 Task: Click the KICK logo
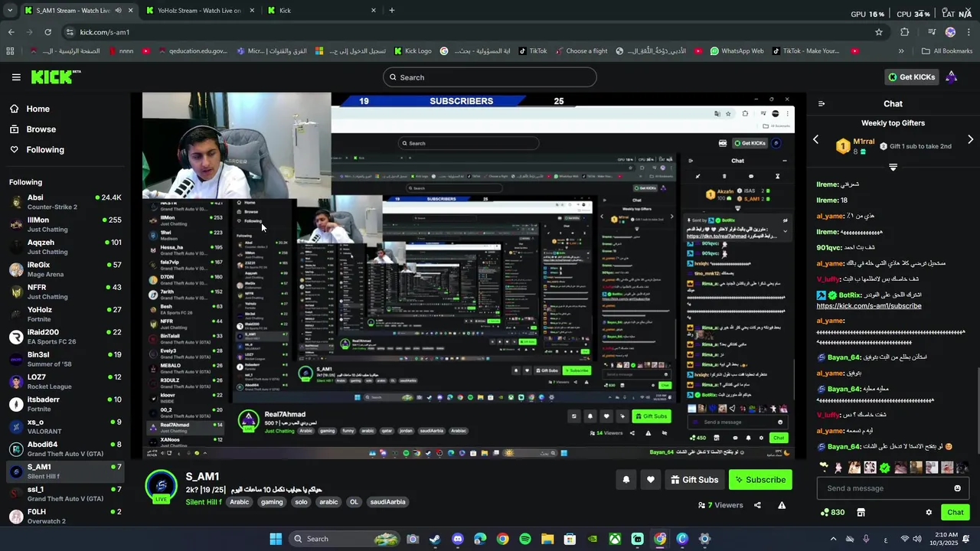tap(55, 77)
